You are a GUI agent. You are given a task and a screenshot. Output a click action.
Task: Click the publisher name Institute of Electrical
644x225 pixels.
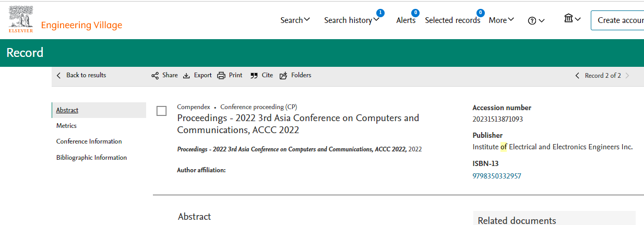[553, 147]
